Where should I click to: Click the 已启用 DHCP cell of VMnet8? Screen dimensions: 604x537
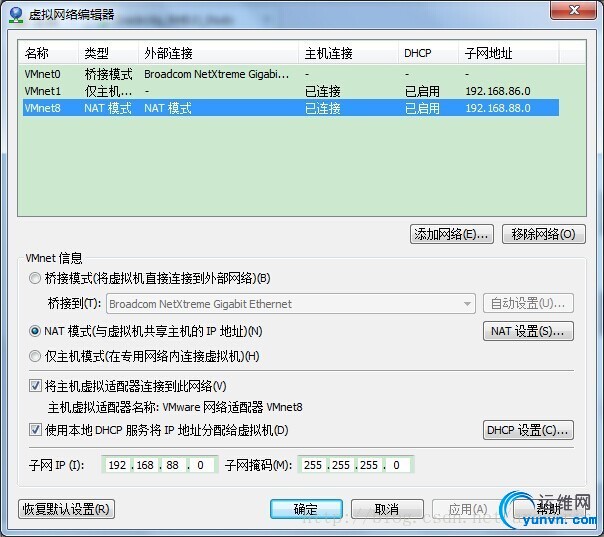click(422, 108)
